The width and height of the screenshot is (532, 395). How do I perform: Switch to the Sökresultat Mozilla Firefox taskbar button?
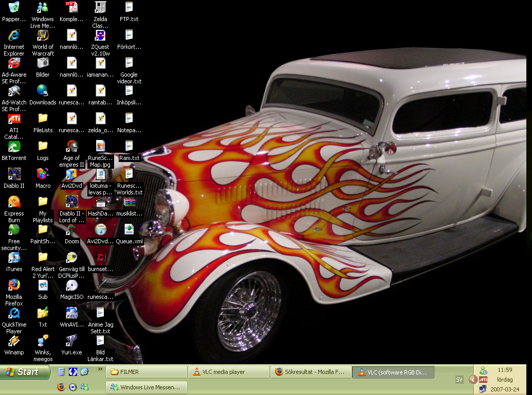tap(311, 372)
